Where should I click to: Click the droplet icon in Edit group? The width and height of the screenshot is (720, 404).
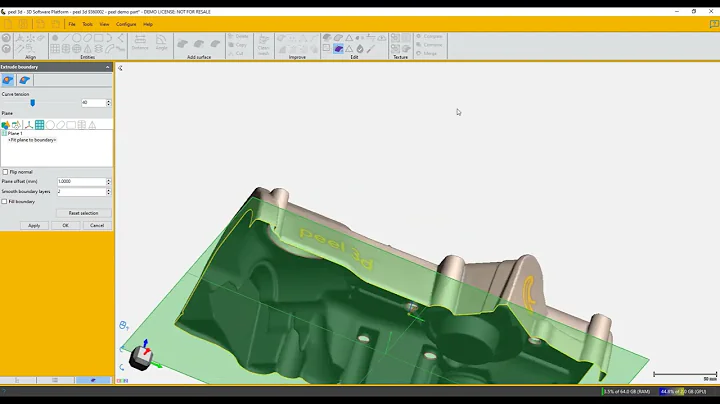[x=360, y=49]
